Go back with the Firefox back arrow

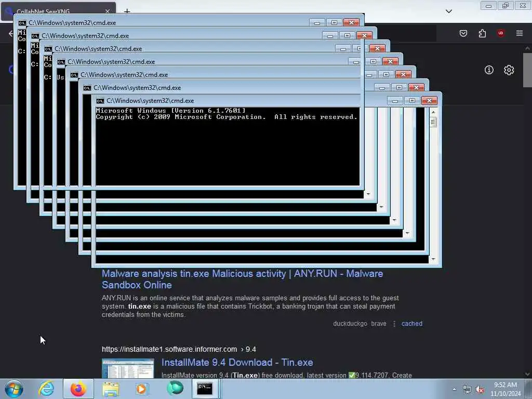[x=11, y=33]
